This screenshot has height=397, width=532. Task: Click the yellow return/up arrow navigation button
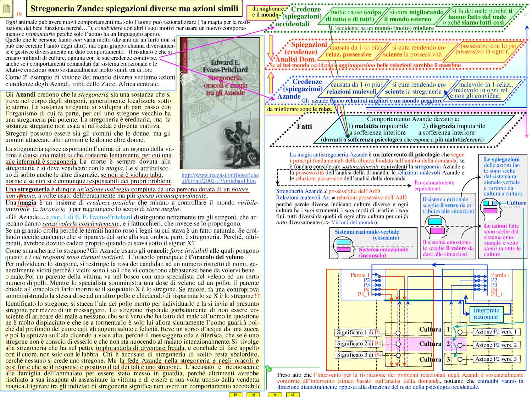pyautogui.click(x=293, y=395)
